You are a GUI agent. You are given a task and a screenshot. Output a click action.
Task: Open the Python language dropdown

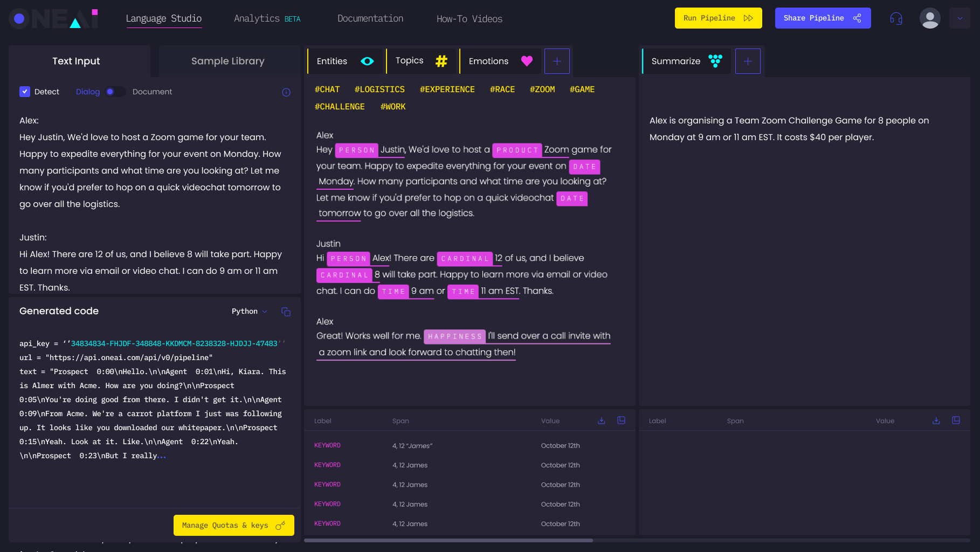click(249, 312)
